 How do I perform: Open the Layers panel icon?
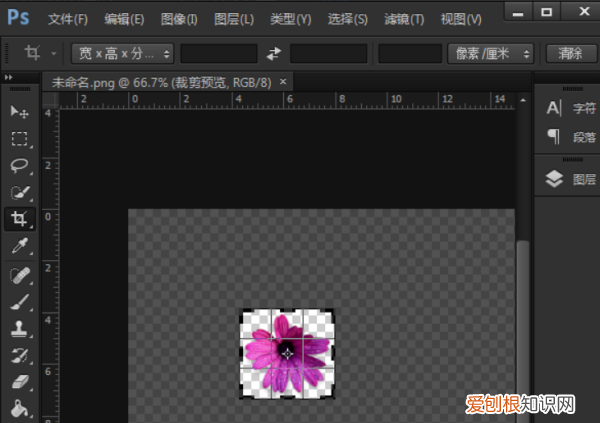coord(554,178)
